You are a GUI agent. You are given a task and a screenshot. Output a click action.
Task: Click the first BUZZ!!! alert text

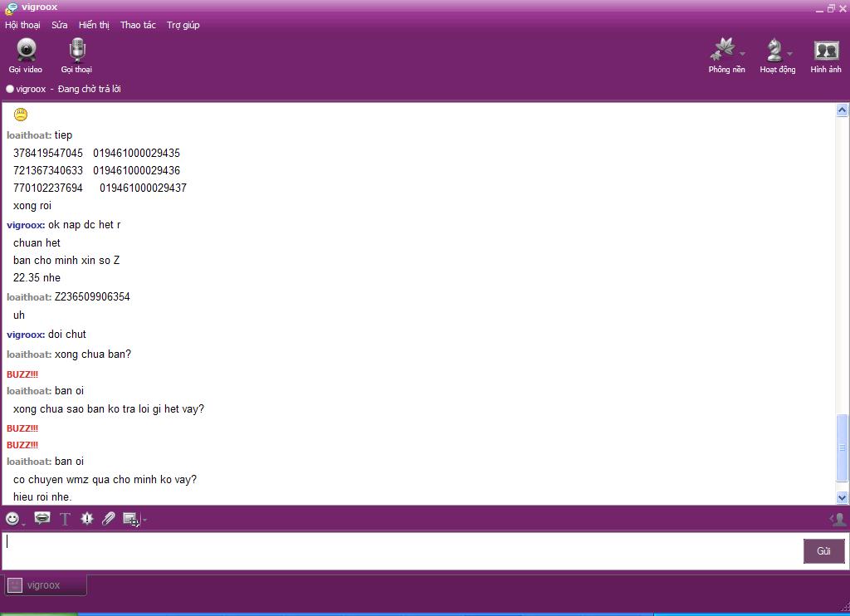click(x=22, y=374)
